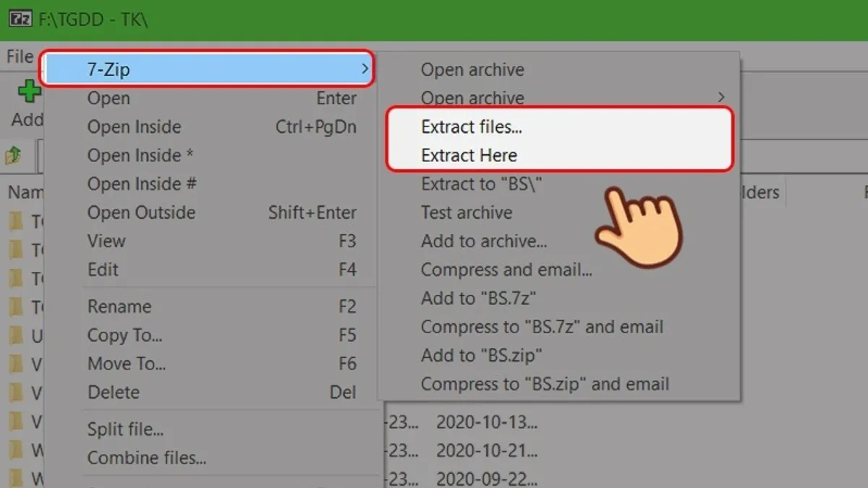Click the up-folder navigation icon
The width and height of the screenshot is (868, 488).
click(x=14, y=155)
